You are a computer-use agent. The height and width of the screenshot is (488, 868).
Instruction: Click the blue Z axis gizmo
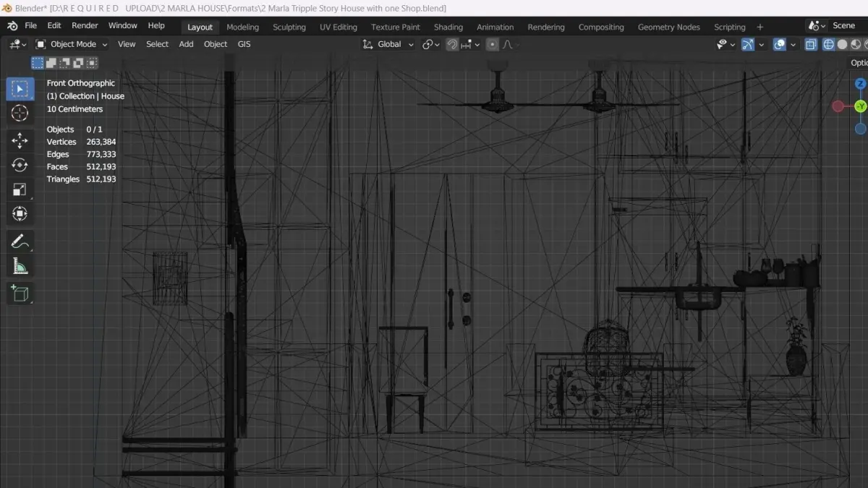click(860, 84)
